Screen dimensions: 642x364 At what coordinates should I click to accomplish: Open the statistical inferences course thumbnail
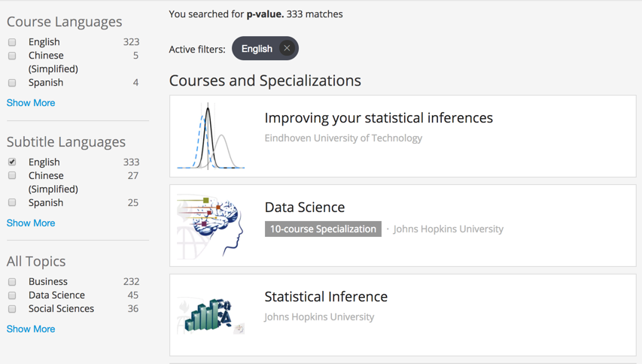tap(211, 136)
